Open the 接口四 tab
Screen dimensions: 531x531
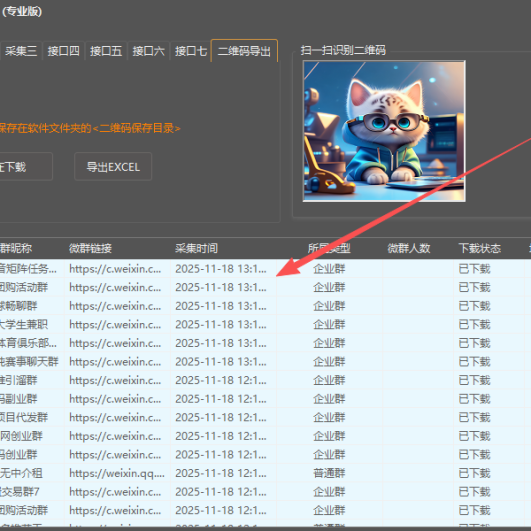[x=63, y=51]
